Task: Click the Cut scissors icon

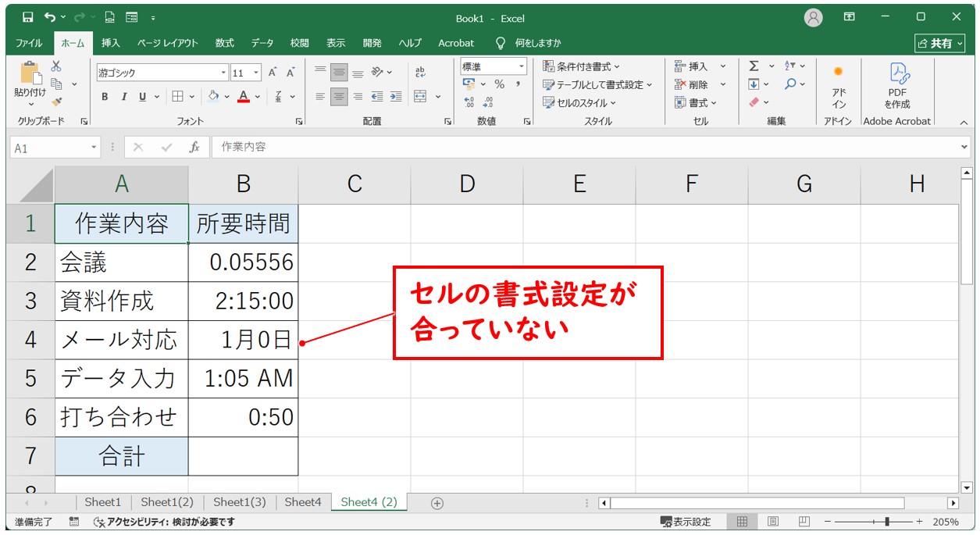Action: coord(56,66)
